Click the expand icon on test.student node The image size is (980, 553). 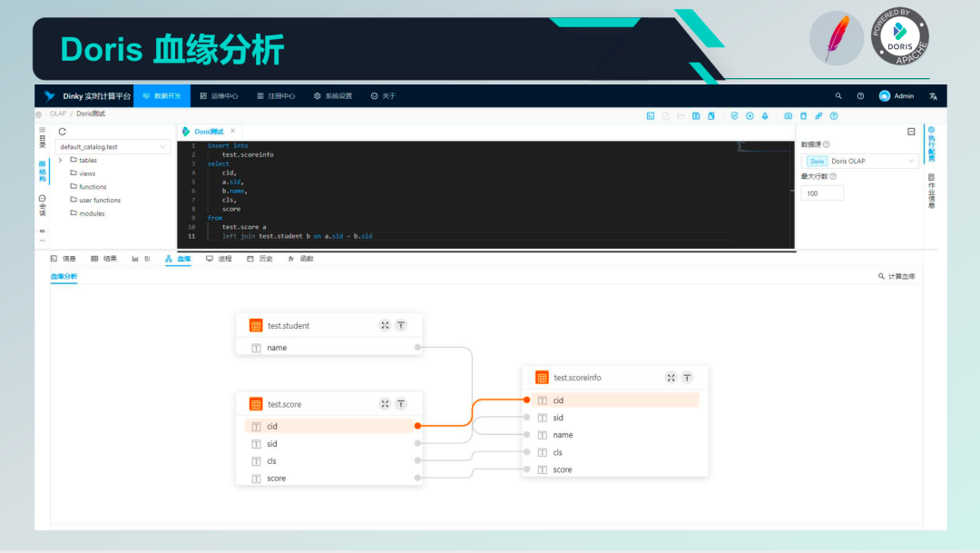point(385,325)
